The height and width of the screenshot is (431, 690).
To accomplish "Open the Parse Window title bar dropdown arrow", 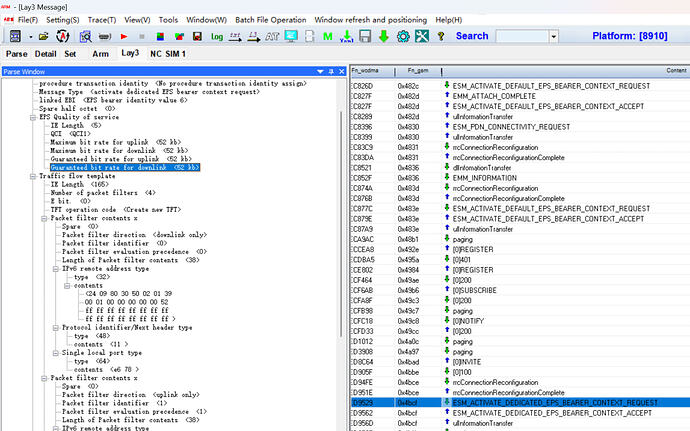I will pos(320,71).
